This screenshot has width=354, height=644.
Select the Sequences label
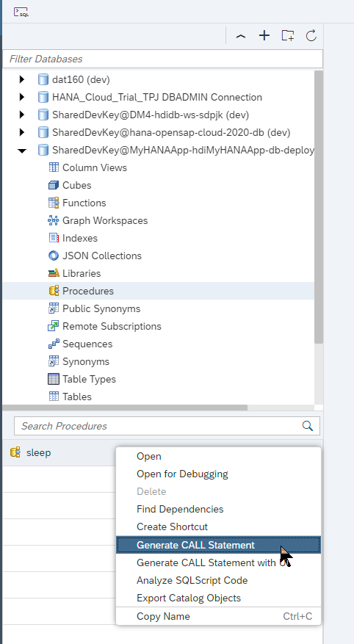pyautogui.click(x=87, y=344)
